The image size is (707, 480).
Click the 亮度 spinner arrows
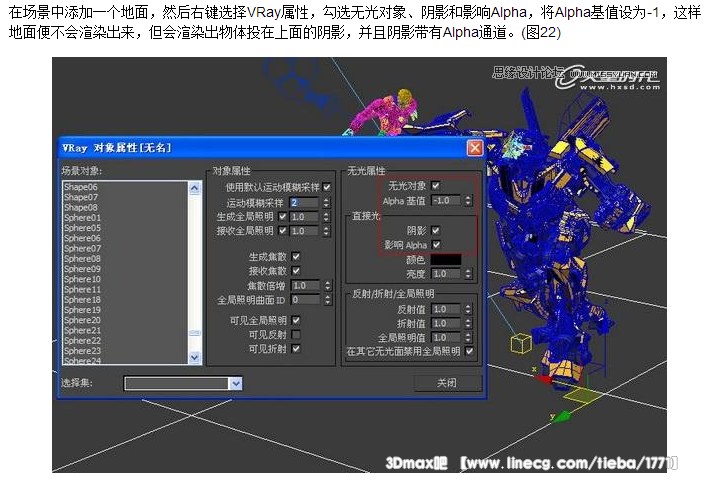tap(468, 274)
